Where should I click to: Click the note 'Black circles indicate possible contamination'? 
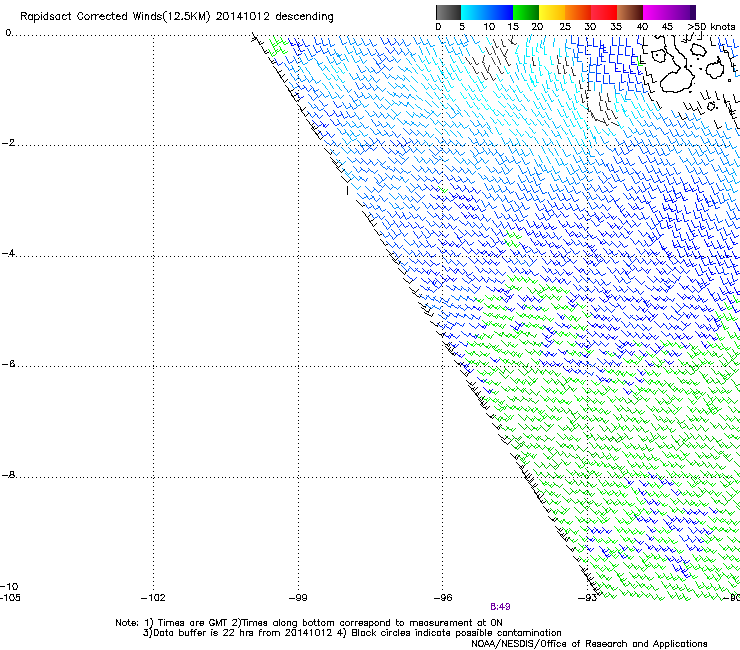456,633
